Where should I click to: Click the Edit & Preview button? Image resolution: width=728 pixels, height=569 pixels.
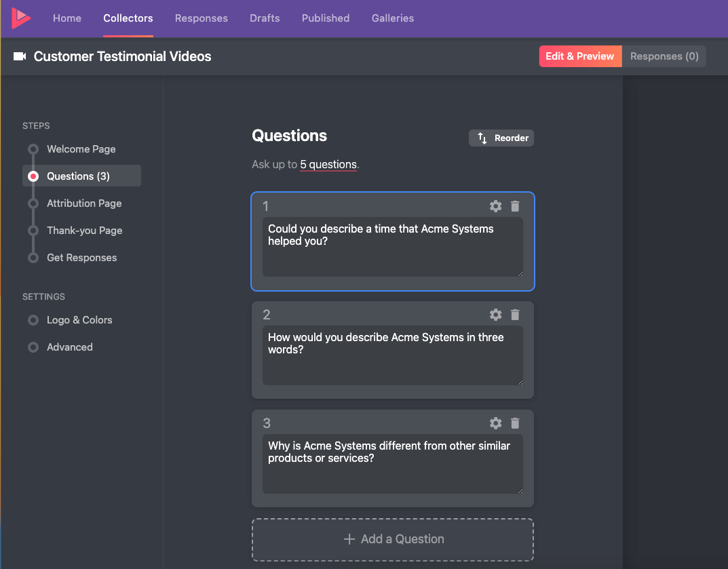pos(580,56)
